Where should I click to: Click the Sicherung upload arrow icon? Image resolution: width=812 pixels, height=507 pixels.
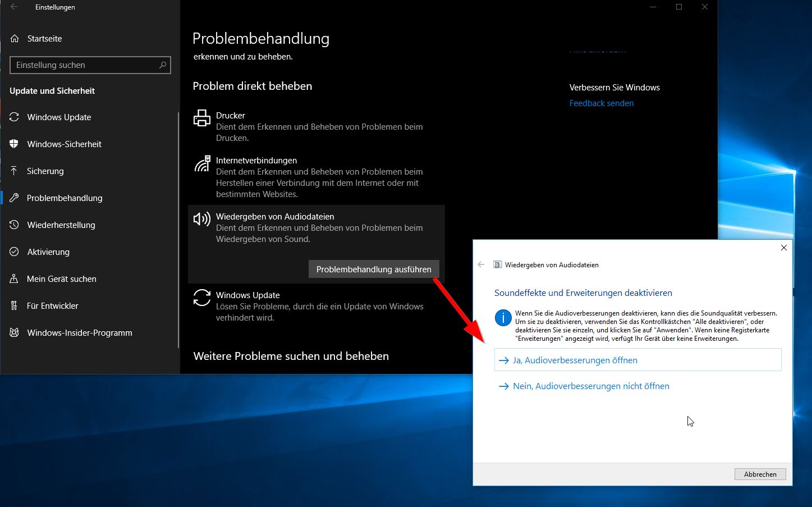15,171
